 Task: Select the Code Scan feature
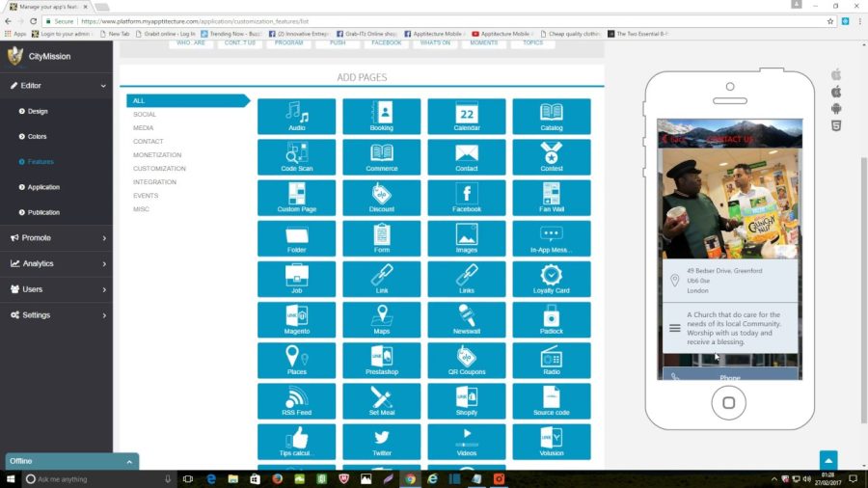tap(296, 157)
